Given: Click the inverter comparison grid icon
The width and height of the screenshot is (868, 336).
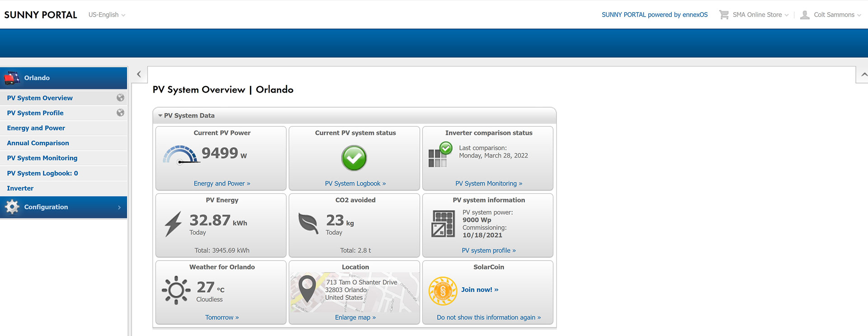Looking at the screenshot, I should click(440, 154).
